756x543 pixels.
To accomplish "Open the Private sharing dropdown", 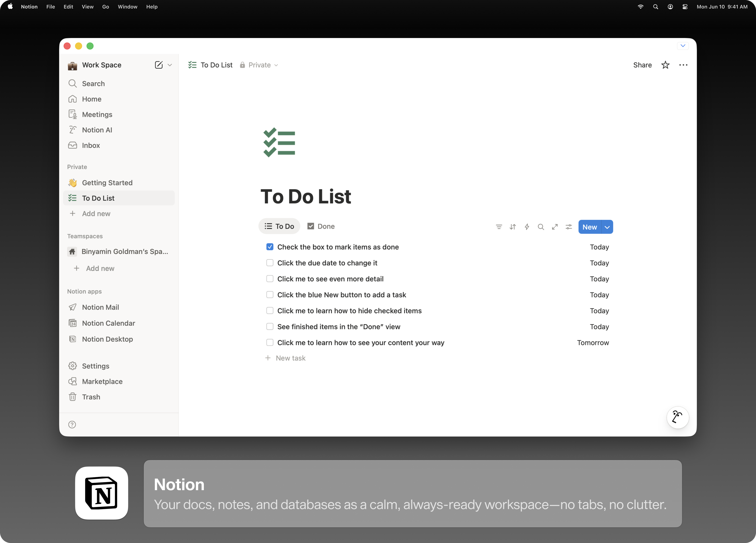I will click(x=259, y=65).
